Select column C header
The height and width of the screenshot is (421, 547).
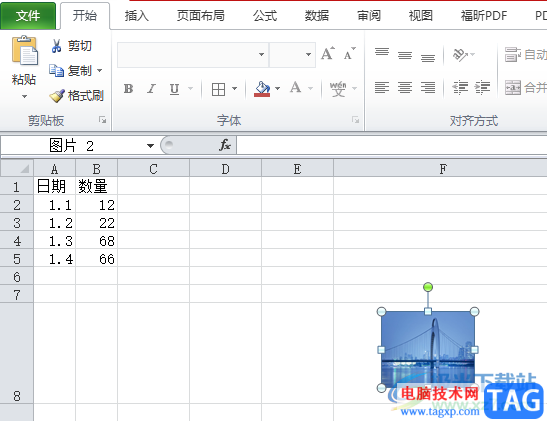click(153, 168)
